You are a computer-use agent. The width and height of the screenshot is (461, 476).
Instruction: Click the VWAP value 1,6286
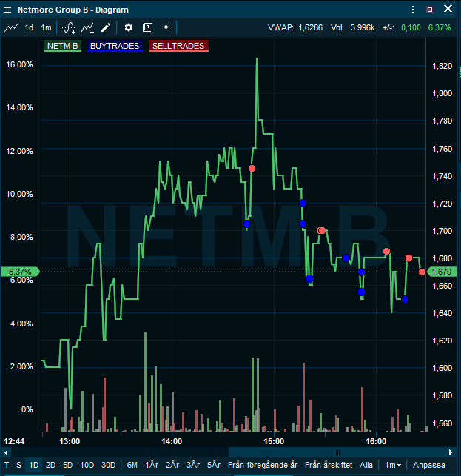[x=311, y=27]
